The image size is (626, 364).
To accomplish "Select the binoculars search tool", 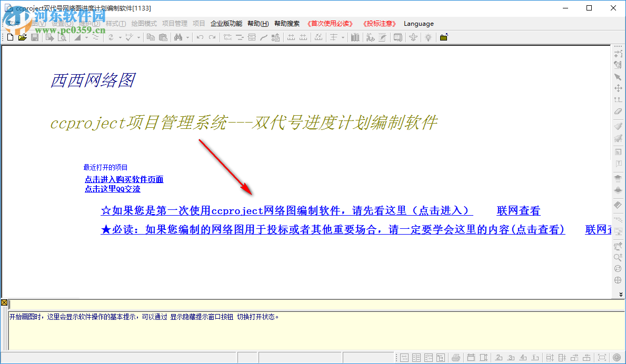I will pyautogui.click(x=179, y=37).
